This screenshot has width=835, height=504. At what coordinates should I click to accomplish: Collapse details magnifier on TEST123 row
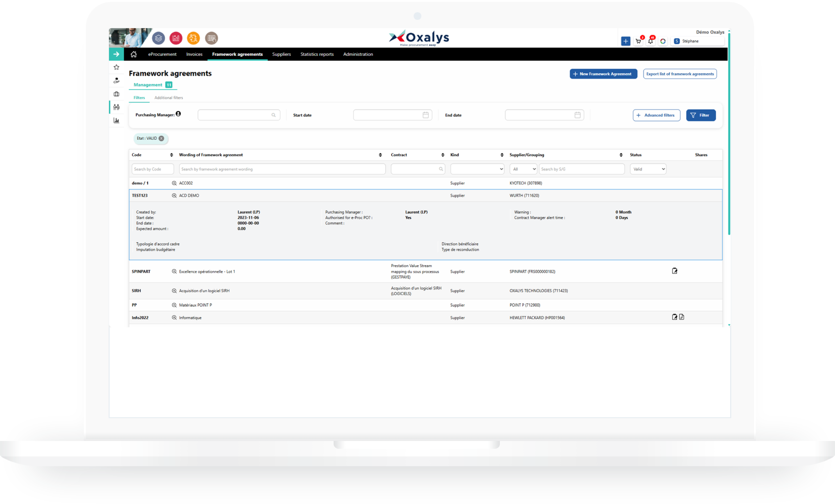pos(174,195)
